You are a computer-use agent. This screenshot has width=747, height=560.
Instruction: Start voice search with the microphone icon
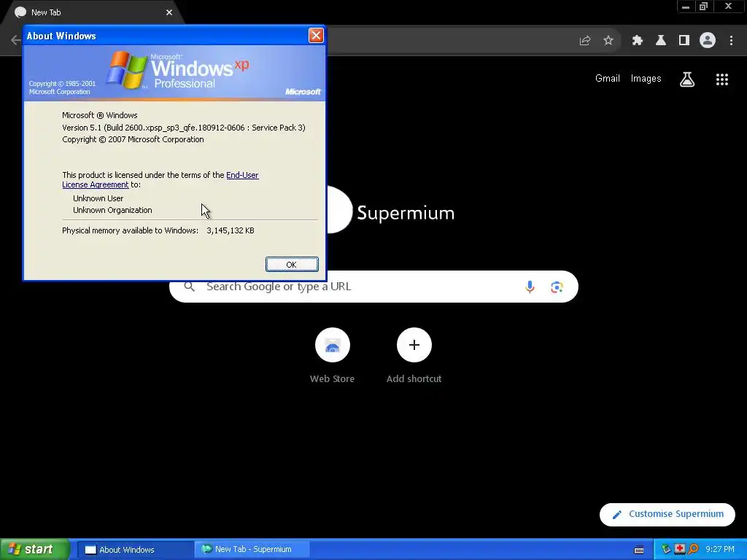(530, 287)
